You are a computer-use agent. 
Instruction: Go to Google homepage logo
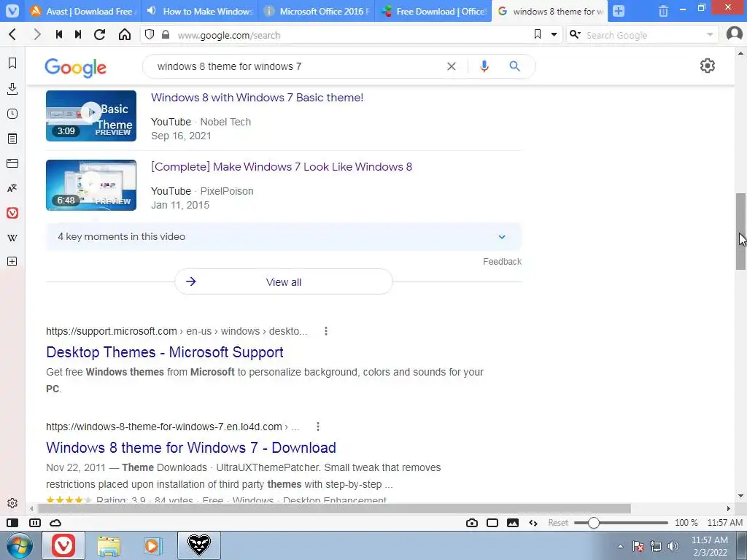tap(75, 67)
